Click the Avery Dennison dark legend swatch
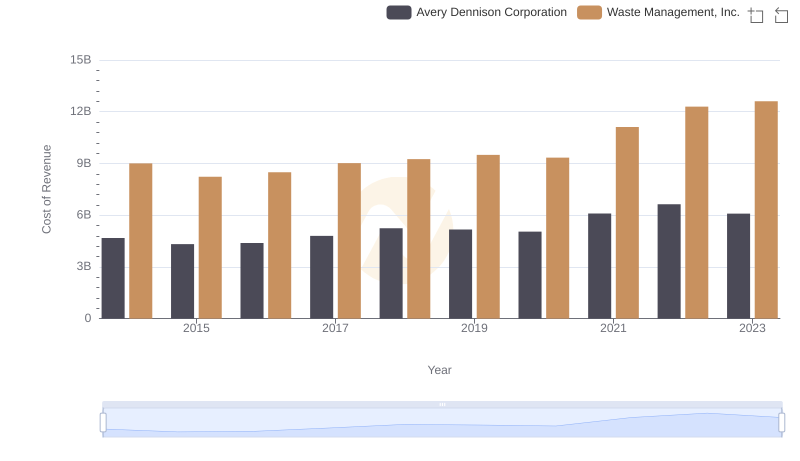This screenshot has height=461, width=800. (x=399, y=12)
